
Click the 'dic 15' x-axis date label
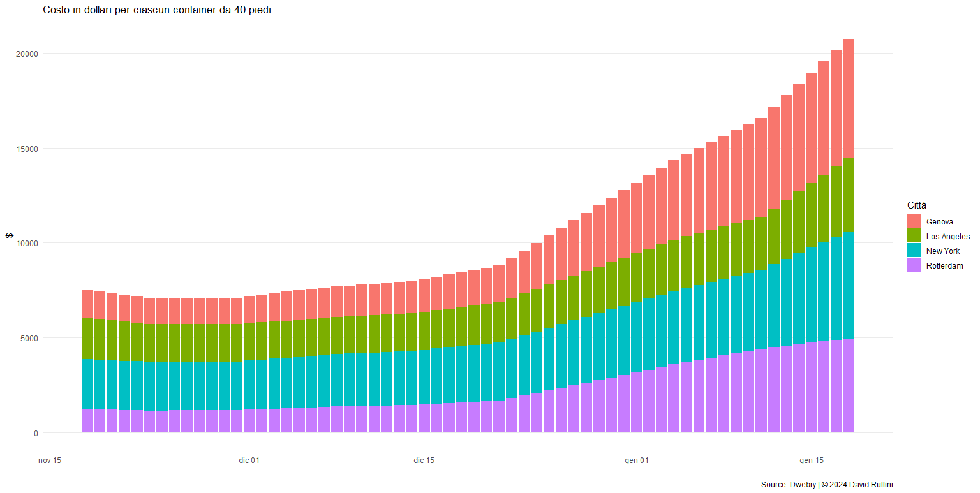point(424,460)
